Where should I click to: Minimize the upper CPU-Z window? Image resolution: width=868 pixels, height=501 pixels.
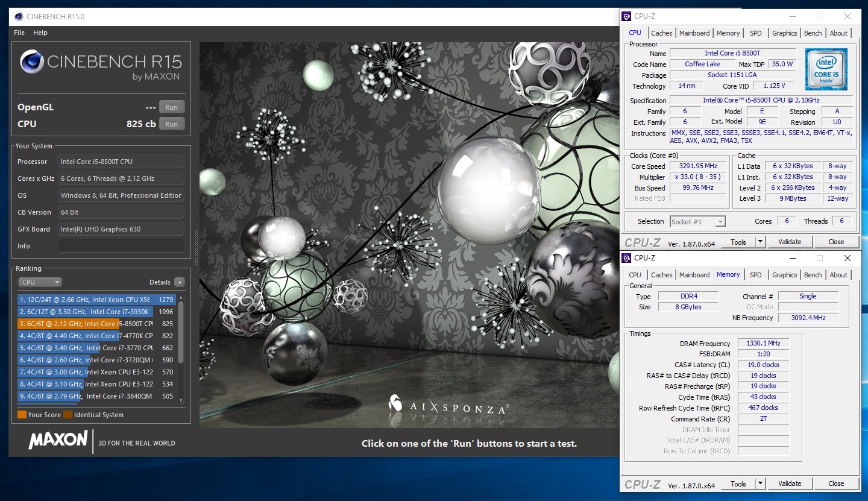tap(791, 16)
